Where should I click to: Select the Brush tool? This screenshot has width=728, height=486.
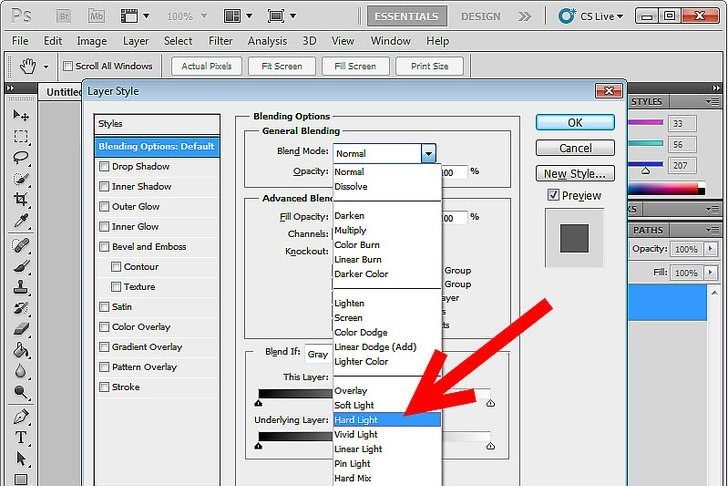(21, 265)
